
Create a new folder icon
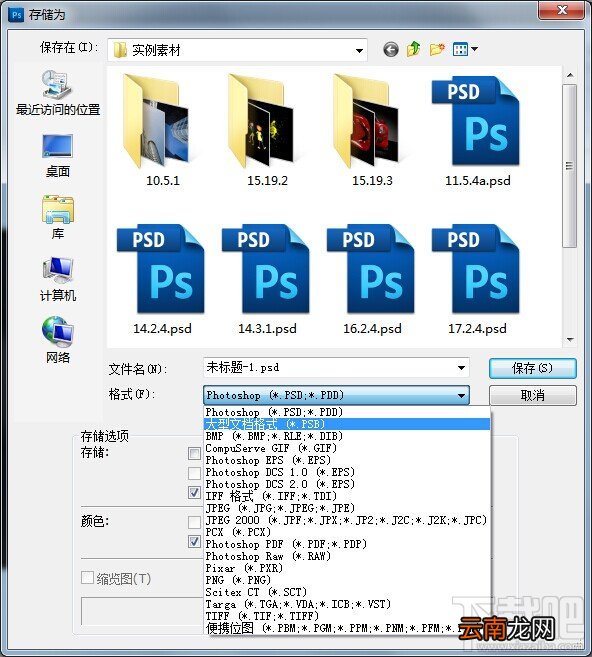437,49
